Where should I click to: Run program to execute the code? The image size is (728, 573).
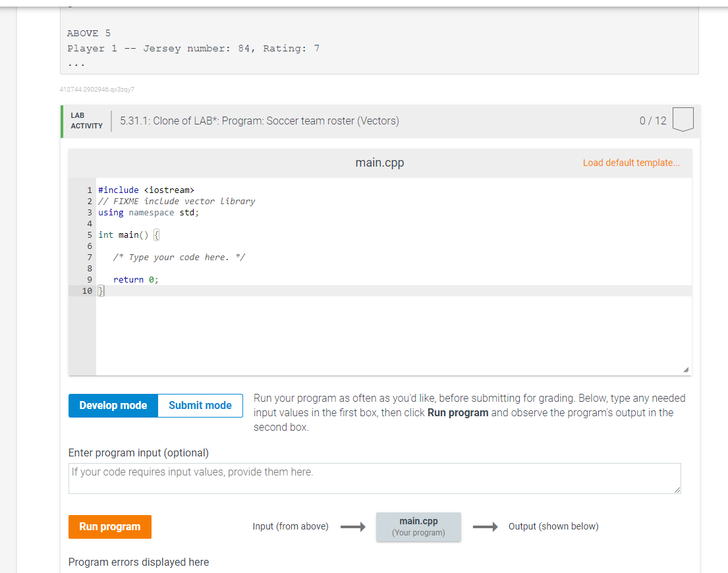tap(109, 527)
